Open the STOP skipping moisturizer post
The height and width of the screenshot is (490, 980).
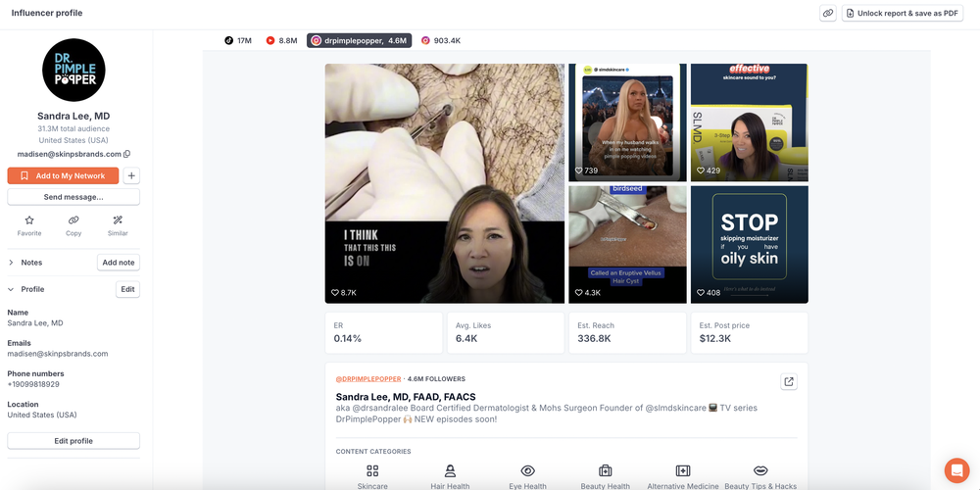(750, 244)
